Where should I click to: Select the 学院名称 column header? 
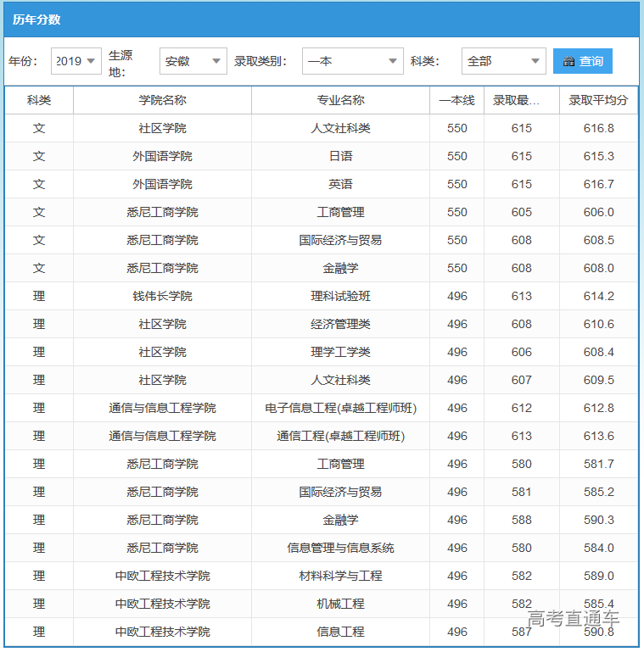(162, 100)
